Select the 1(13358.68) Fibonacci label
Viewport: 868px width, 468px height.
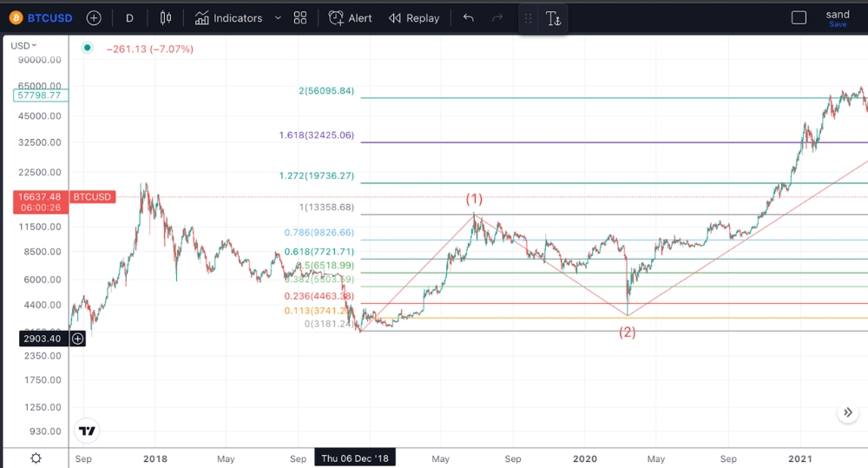click(326, 208)
